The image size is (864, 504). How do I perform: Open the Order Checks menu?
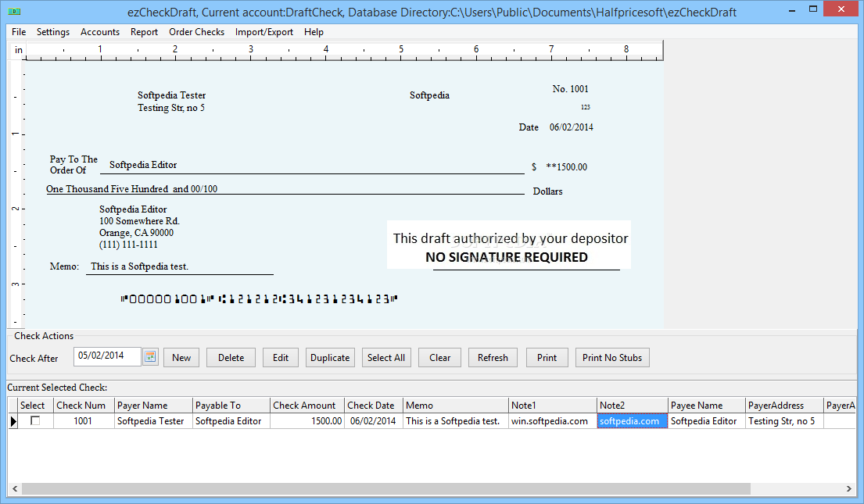pos(197,32)
